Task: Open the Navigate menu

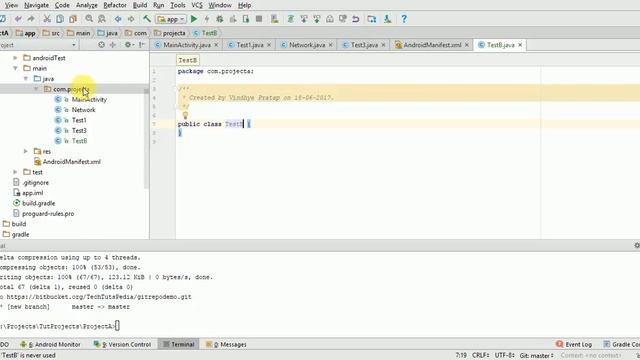Action: point(36,5)
